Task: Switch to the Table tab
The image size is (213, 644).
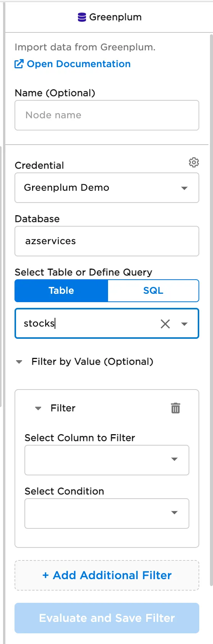Action: click(61, 291)
